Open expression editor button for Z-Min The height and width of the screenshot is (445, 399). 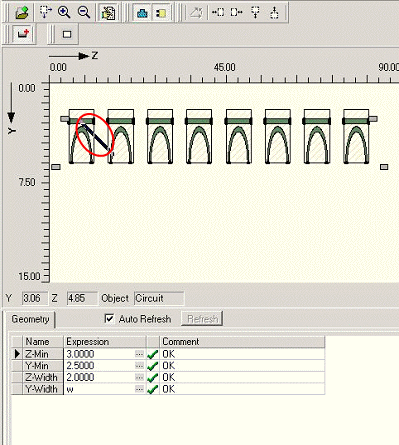click(139, 354)
